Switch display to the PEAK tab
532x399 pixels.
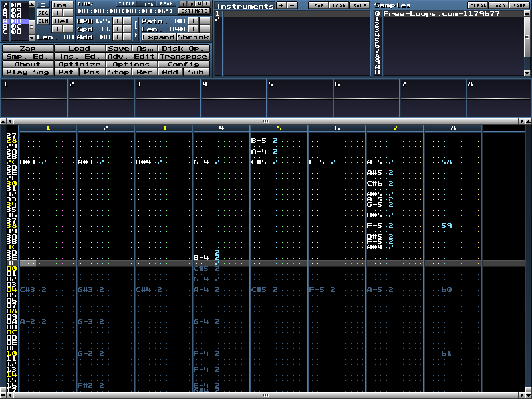pos(166,4)
